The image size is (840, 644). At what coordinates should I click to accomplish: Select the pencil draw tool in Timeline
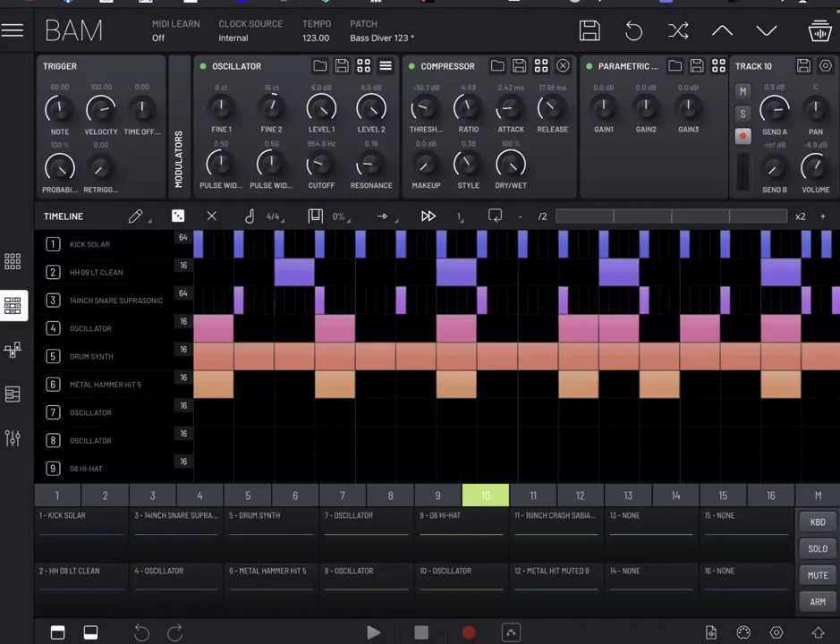[x=136, y=216]
